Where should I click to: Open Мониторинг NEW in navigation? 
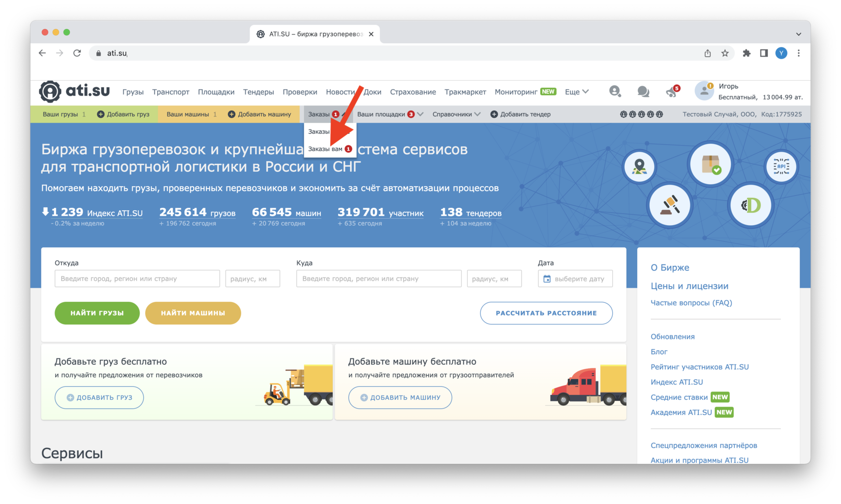(x=526, y=92)
